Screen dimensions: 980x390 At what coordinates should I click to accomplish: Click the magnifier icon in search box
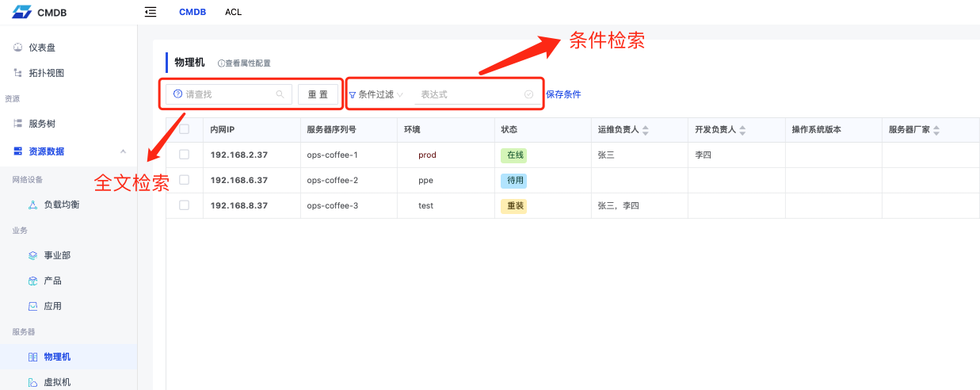(280, 94)
